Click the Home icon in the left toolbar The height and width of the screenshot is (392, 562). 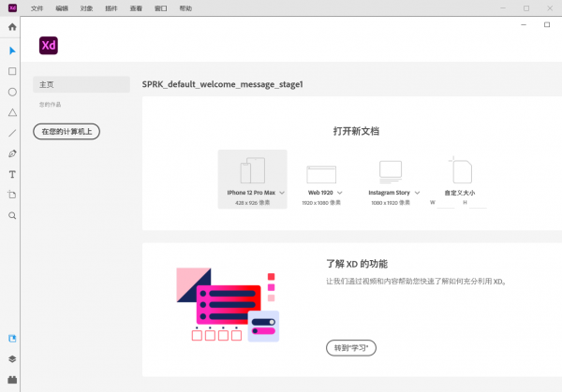(x=12, y=27)
